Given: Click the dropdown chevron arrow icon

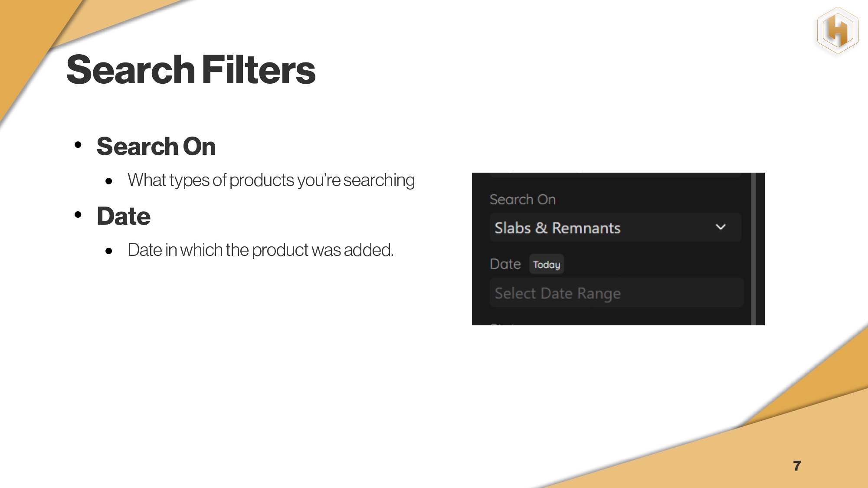Looking at the screenshot, I should (721, 227).
